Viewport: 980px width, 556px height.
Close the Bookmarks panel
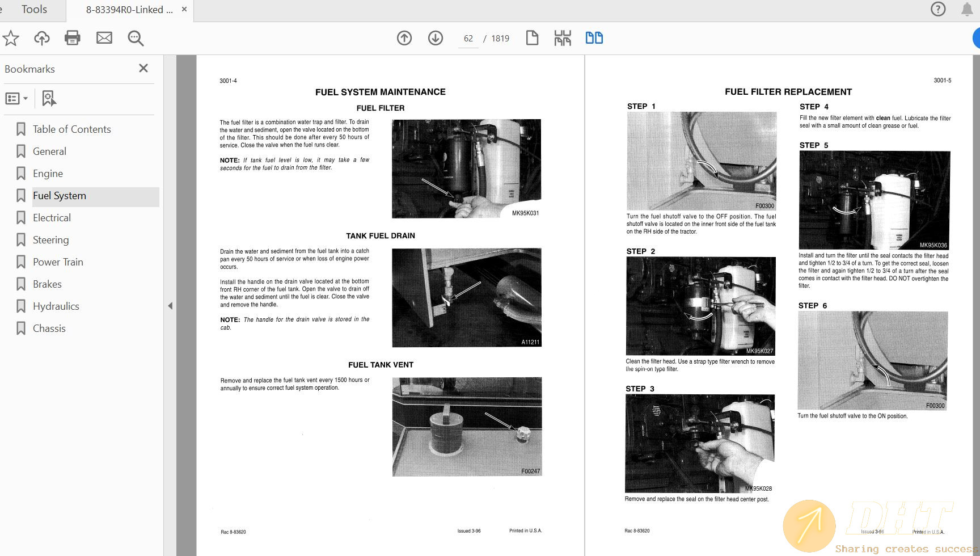pos(143,68)
